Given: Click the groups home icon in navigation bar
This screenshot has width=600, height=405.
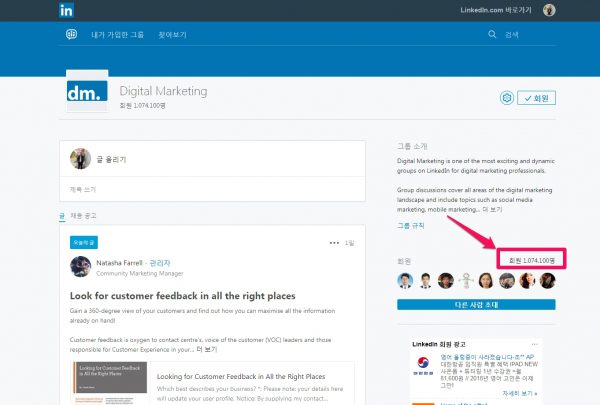Looking at the screenshot, I should pos(72,34).
